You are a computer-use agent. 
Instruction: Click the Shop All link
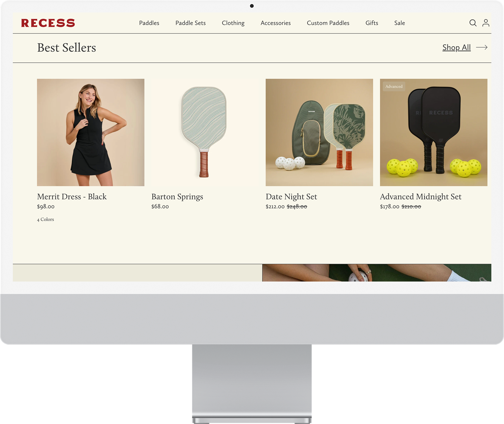456,48
